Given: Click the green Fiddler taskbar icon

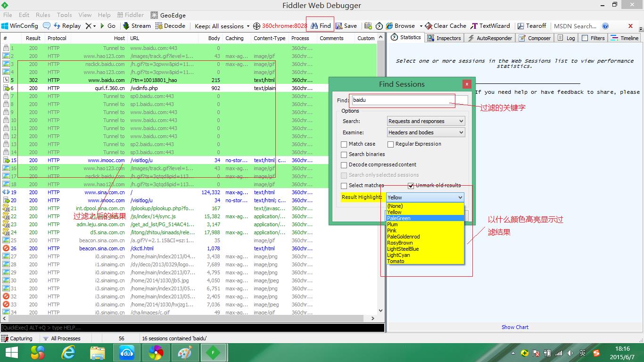Looking at the screenshot, I should [214, 353].
